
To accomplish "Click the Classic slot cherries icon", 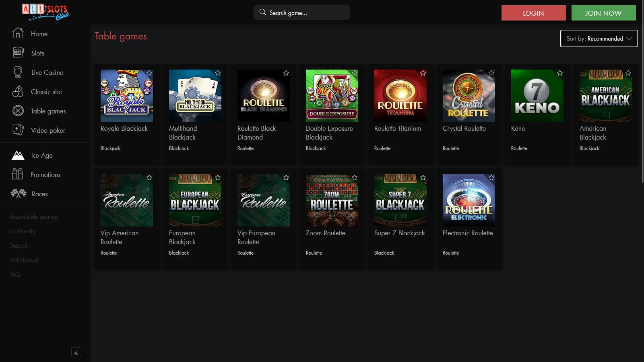I will [x=18, y=91].
